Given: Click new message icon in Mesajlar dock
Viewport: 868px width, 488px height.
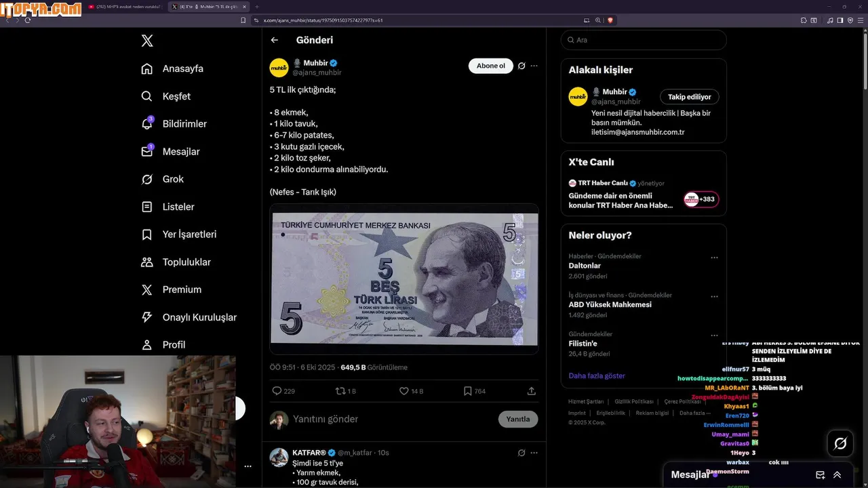Looking at the screenshot, I should coord(820,475).
